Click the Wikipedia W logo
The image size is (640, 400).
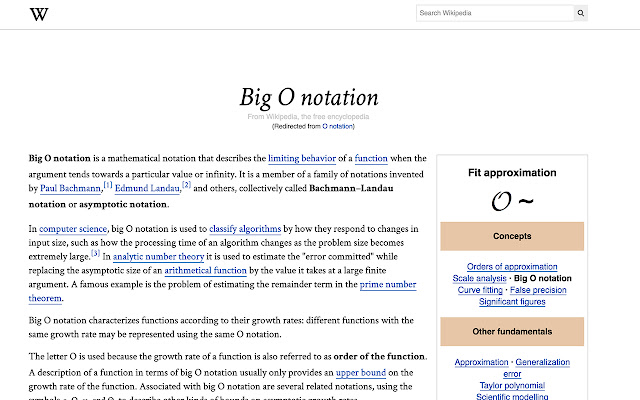tap(39, 14)
